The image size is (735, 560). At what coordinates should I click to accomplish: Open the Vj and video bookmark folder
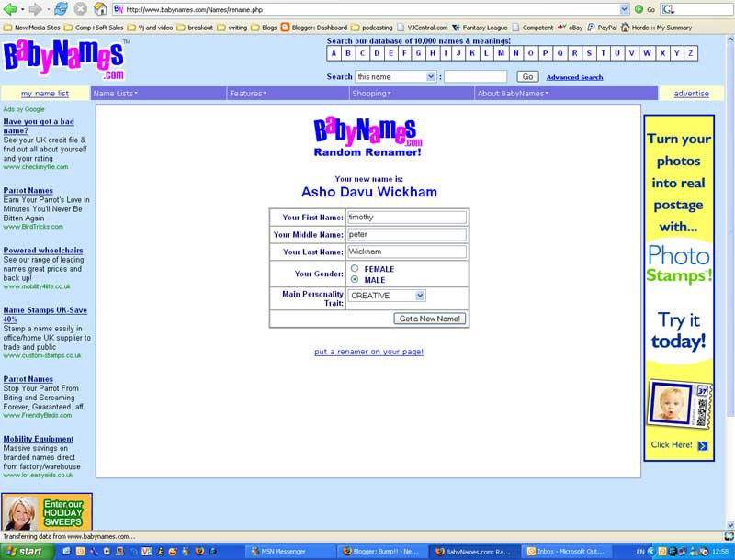(150, 28)
